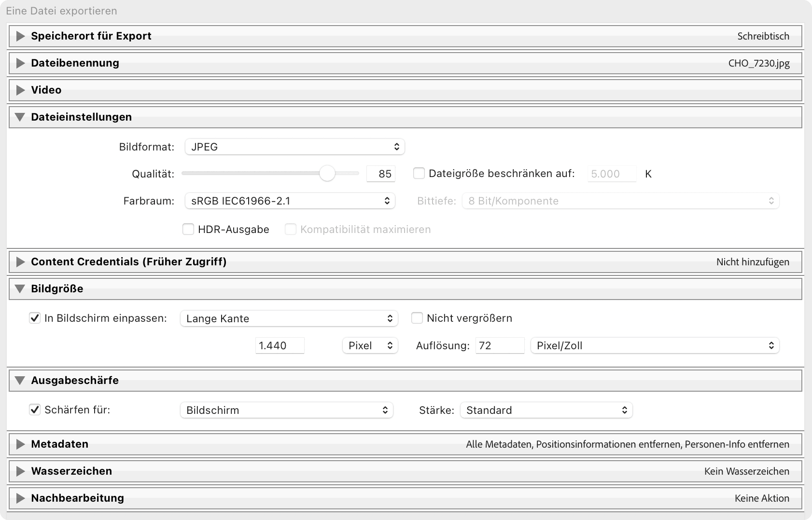This screenshot has width=812, height=520.
Task: Open the Bildformat JPEG dropdown
Action: 294,147
